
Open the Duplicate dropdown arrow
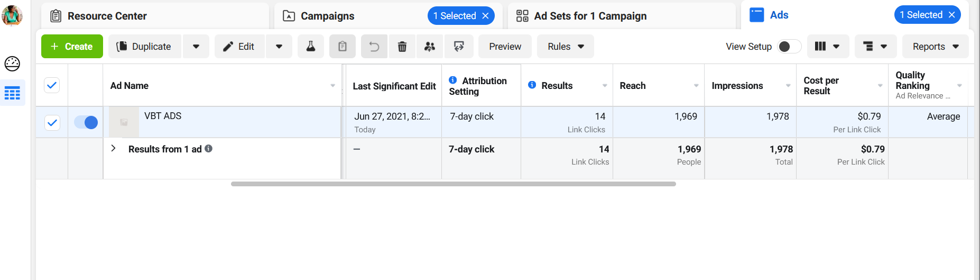196,47
